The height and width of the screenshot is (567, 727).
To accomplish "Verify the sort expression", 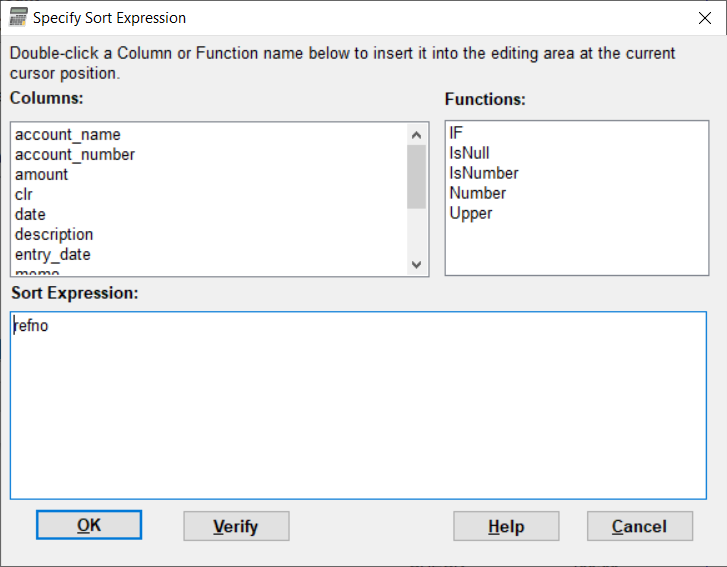I will click(236, 526).
